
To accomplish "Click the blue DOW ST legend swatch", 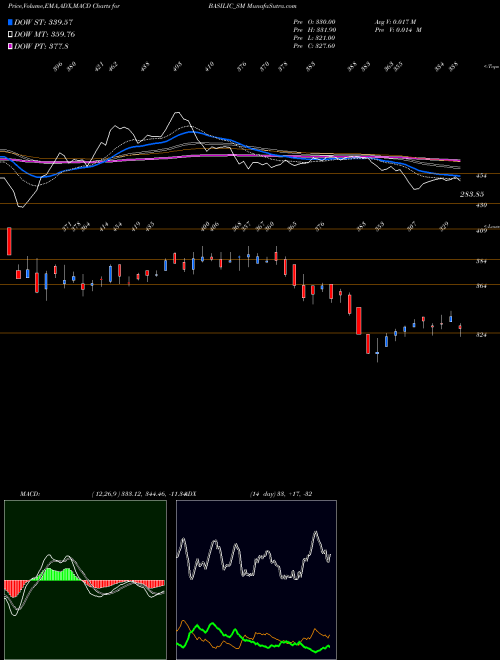I will pyautogui.click(x=10, y=22).
